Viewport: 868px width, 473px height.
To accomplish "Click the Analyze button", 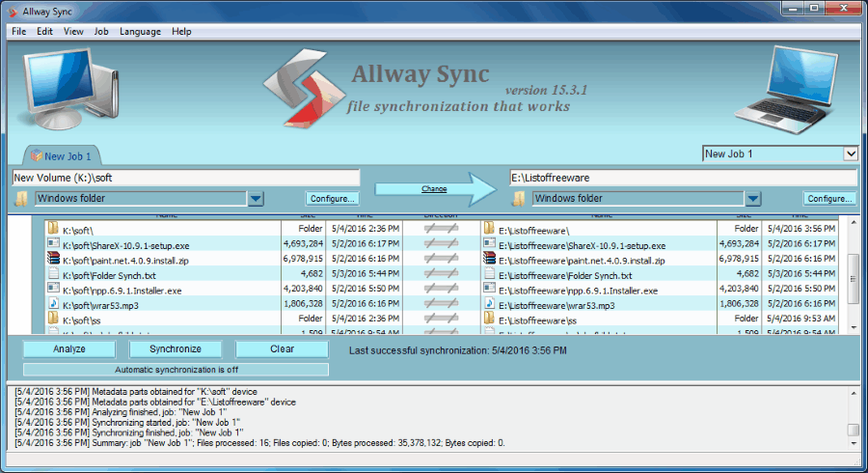I will [x=69, y=348].
